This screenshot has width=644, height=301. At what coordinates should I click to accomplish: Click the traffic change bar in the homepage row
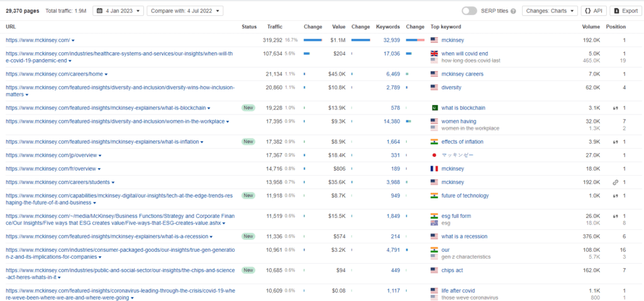click(313, 40)
